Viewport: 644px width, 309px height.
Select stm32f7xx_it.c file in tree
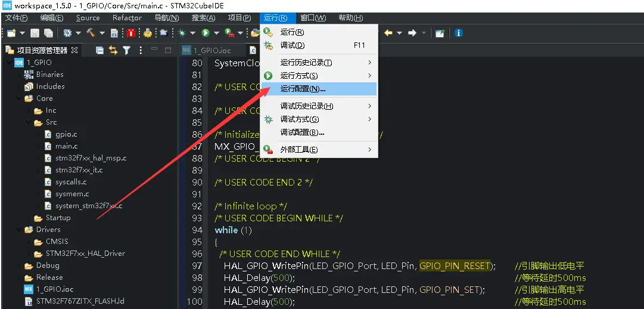tap(79, 170)
